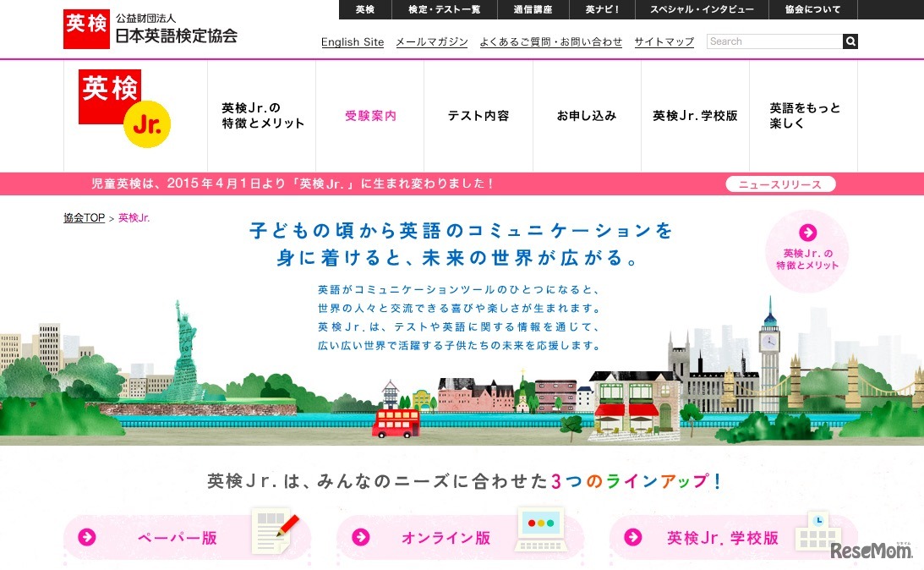Open よくあるご質問・お問い合わせ link
The image size is (924, 570).
(x=550, y=41)
